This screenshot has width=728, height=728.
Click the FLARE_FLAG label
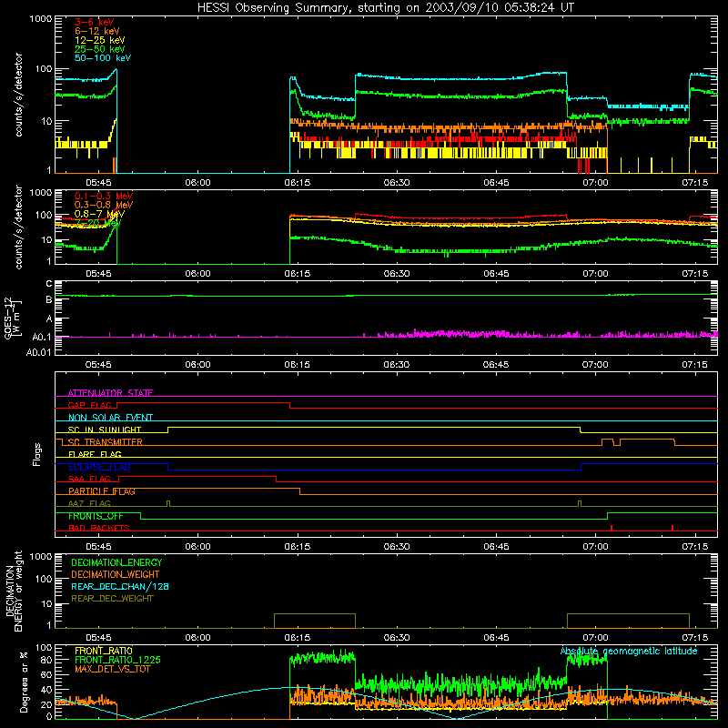click(95, 454)
